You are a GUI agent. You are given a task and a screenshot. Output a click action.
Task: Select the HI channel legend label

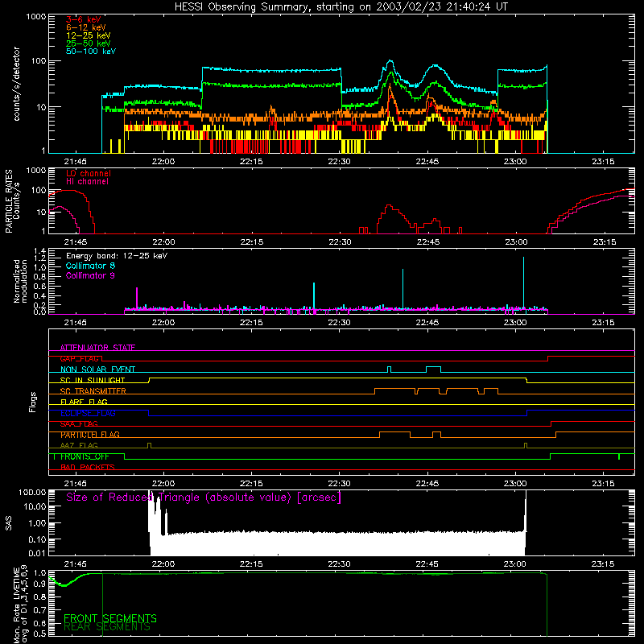click(x=88, y=182)
